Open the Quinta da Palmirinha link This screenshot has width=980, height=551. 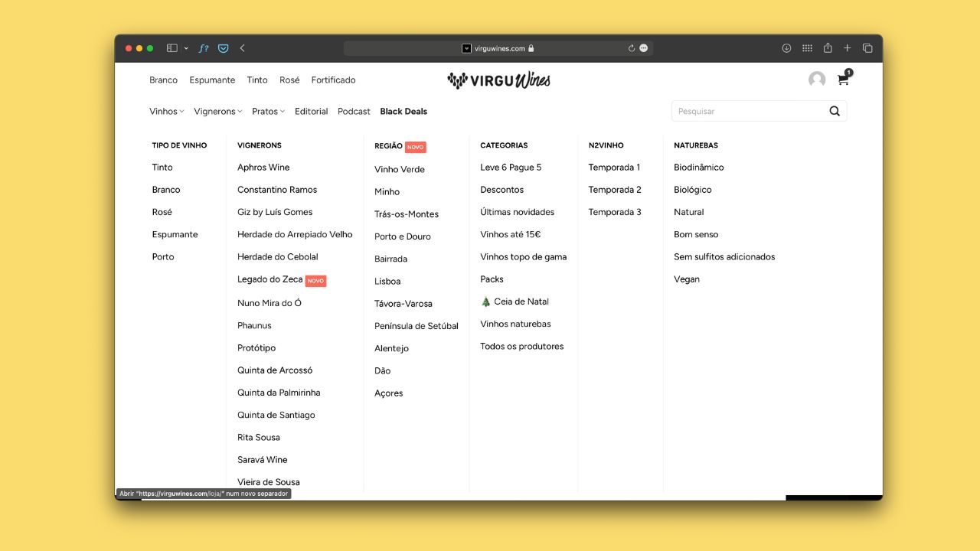click(x=279, y=393)
